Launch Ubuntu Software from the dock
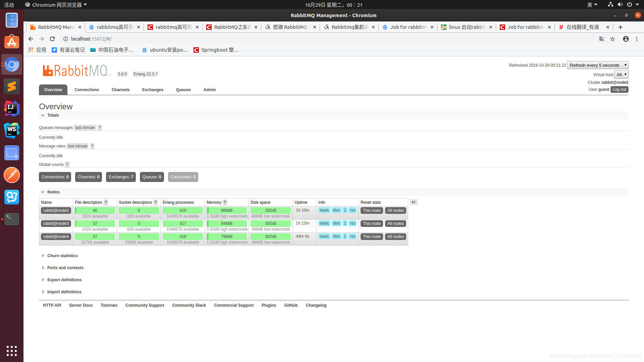The width and height of the screenshot is (644, 362). click(12, 42)
